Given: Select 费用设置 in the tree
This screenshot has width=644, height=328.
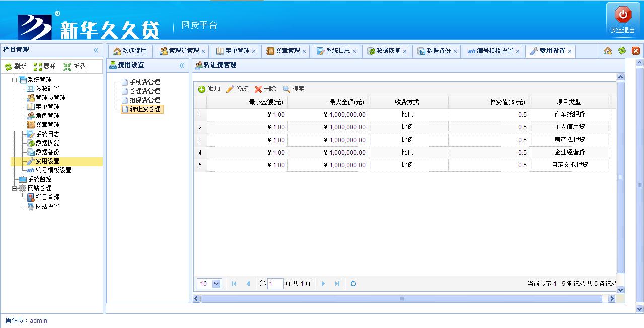Looking at the screenshot, I should point(47,161).
